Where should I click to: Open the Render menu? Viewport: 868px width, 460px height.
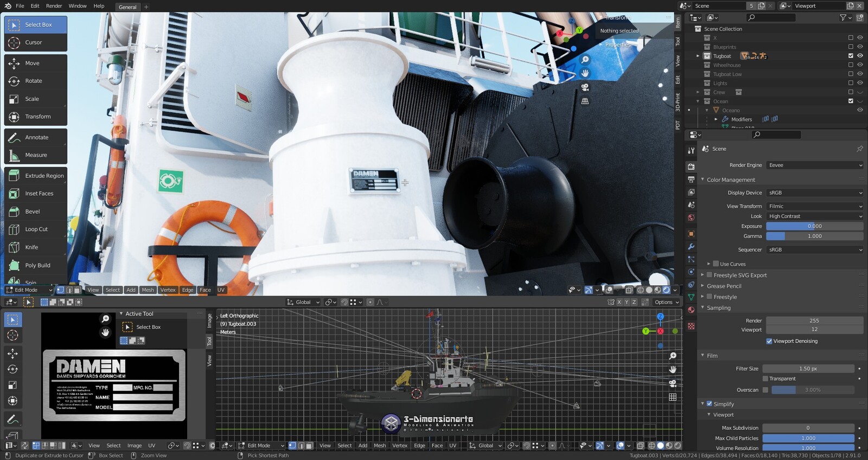click(x=54, y=6)
